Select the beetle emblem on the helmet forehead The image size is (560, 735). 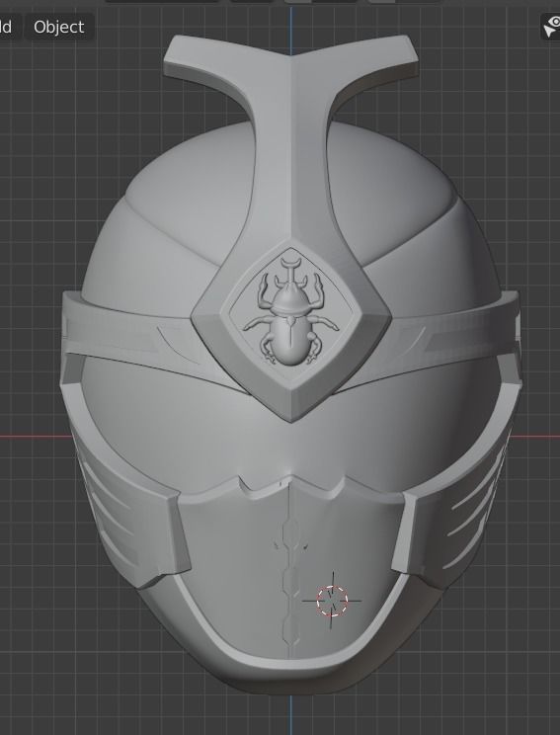click(x=291, y=311)
